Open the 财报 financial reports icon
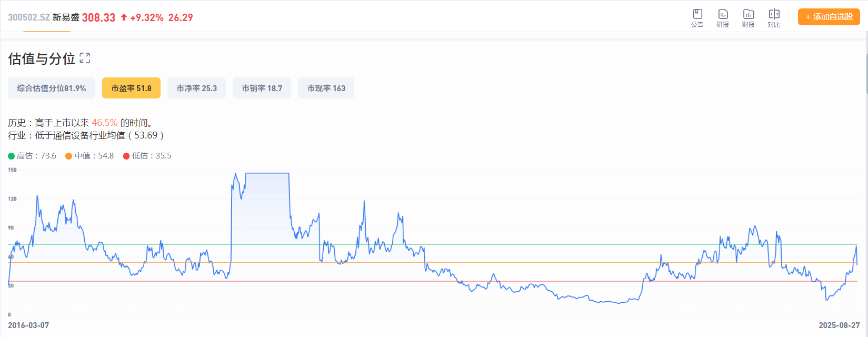The width and height of the screenshot is (868, 337). (748, 18)
